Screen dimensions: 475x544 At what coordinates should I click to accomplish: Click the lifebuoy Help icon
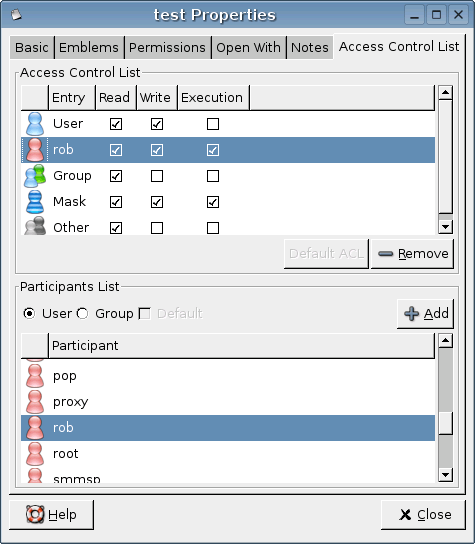pos(35,515)
